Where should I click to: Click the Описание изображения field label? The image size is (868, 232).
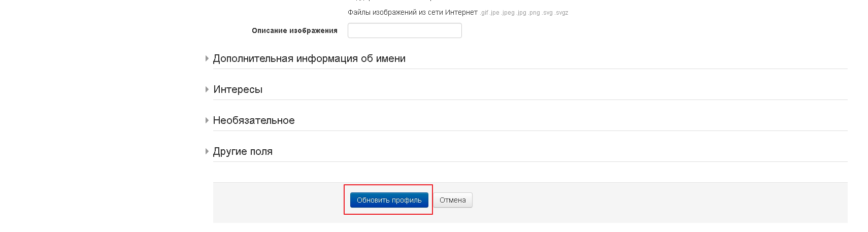[294, 30]
